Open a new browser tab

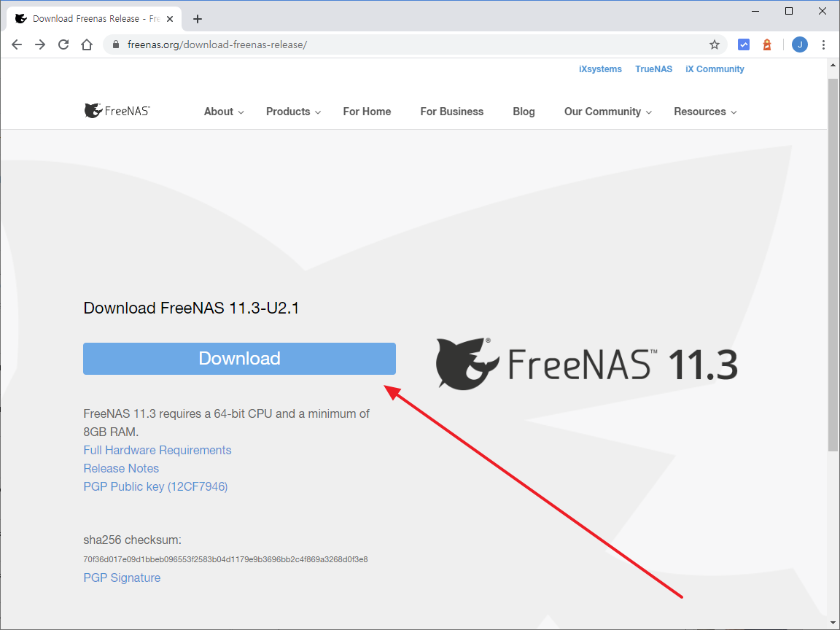point(197,19)
